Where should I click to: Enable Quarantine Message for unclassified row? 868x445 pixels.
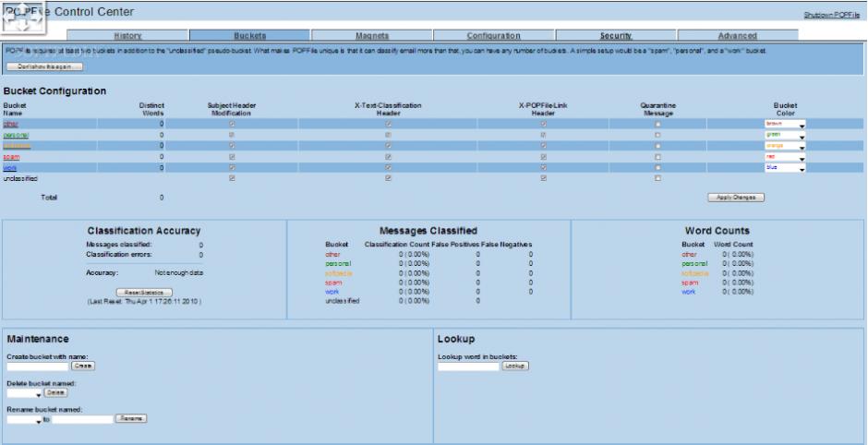coord(657,178)
